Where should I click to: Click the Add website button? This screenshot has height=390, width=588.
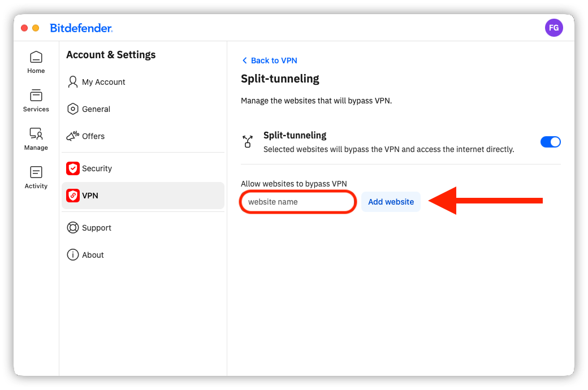point(391,202)
